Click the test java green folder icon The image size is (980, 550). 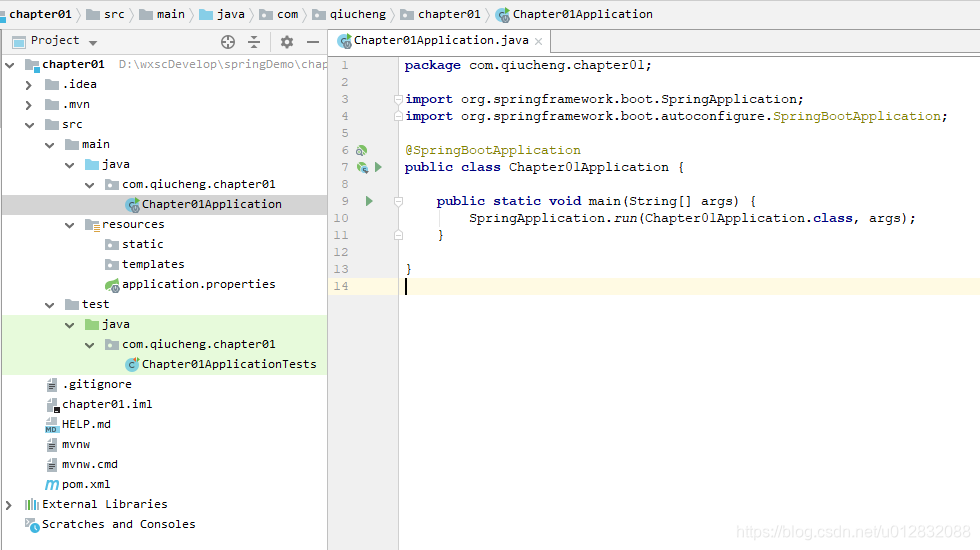(92, 324)
